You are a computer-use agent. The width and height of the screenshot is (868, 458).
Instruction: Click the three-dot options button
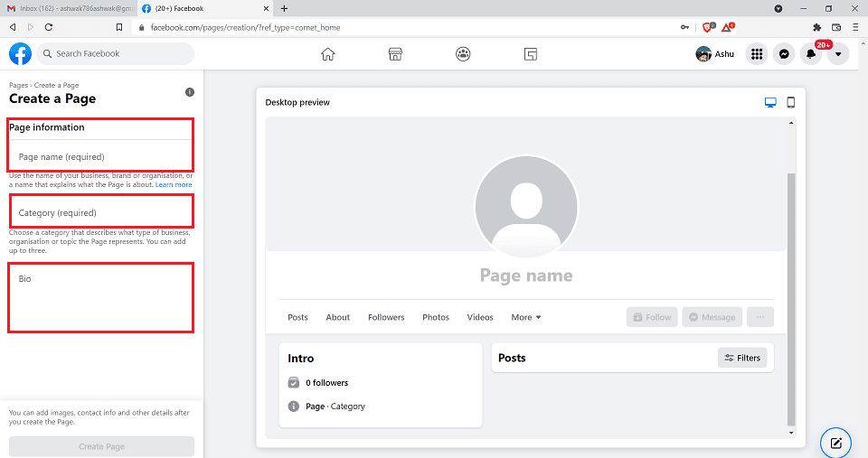(760, 317)
